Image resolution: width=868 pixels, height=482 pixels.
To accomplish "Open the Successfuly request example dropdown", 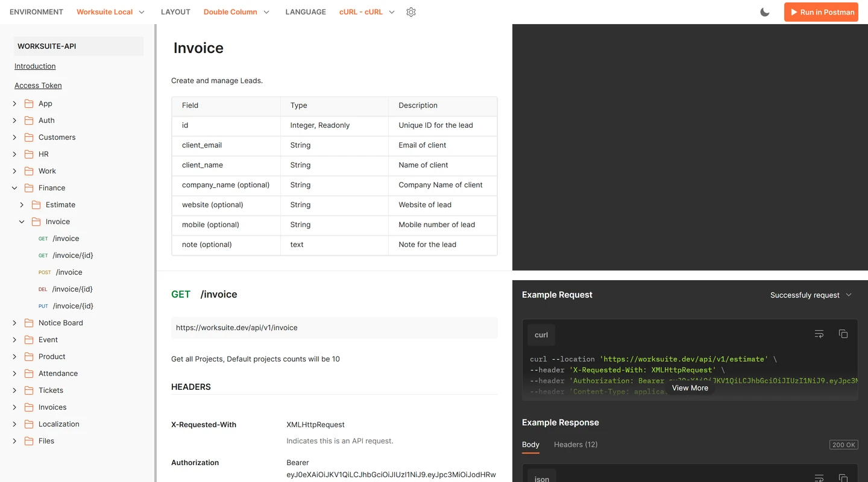I will pos(811,295).
